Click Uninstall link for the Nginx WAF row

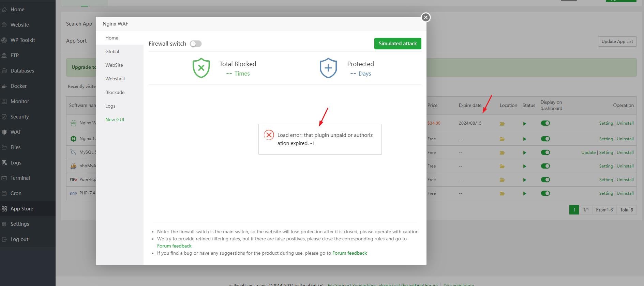625,123
